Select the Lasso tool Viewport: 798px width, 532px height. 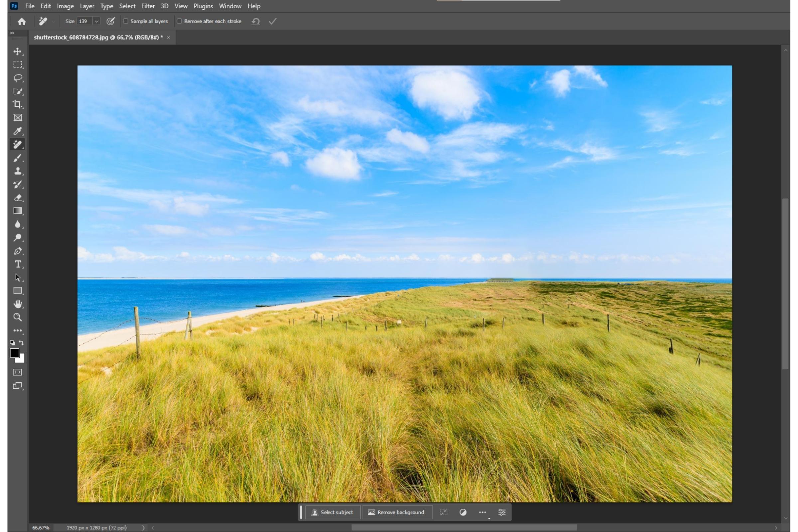(x=18, y=78)
